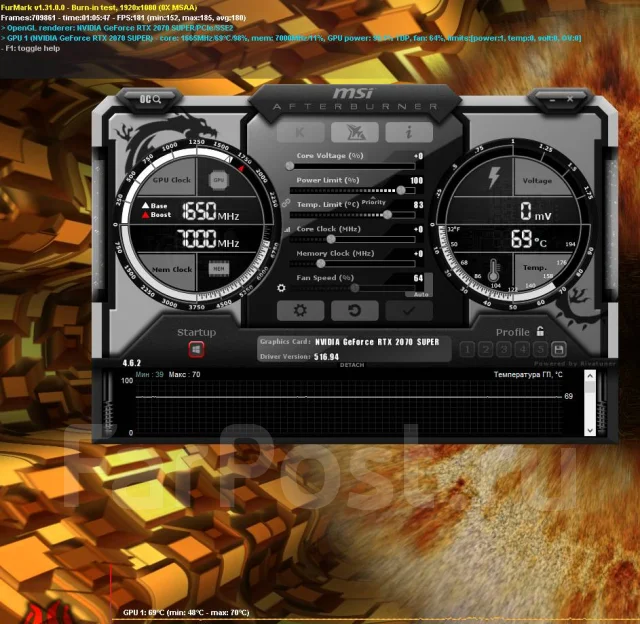The height and width of the screenshot is (624, 640).
Task: Click the 0 mV voltage readout
Action: pyautogui.click(x=536, y=212)
